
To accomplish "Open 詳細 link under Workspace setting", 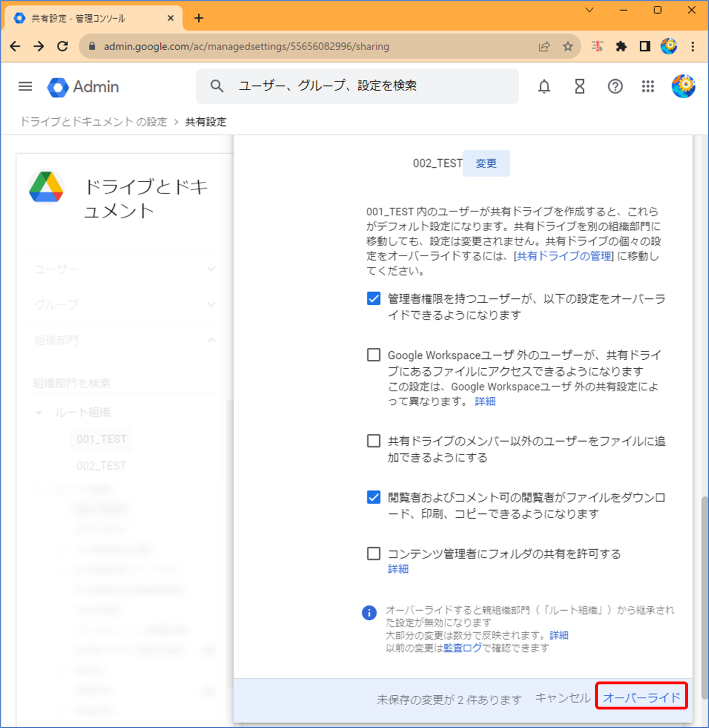I will click(x=485, y=401).
